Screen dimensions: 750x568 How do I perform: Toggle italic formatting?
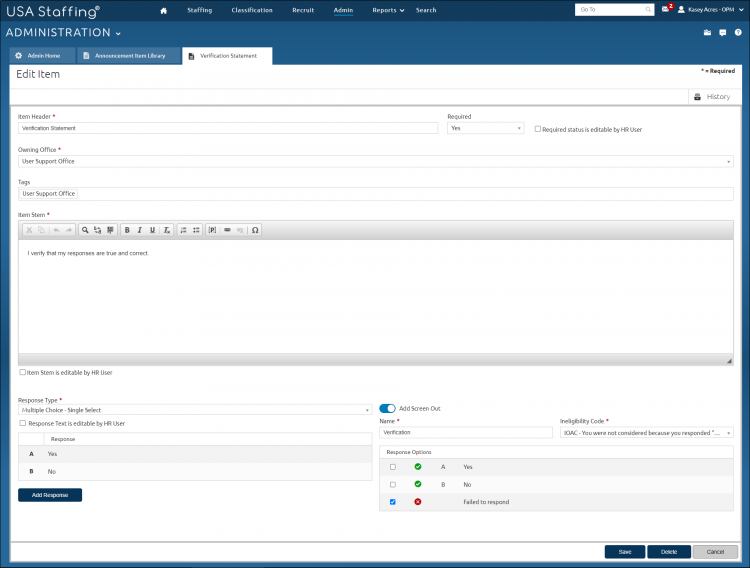point(140,230)
